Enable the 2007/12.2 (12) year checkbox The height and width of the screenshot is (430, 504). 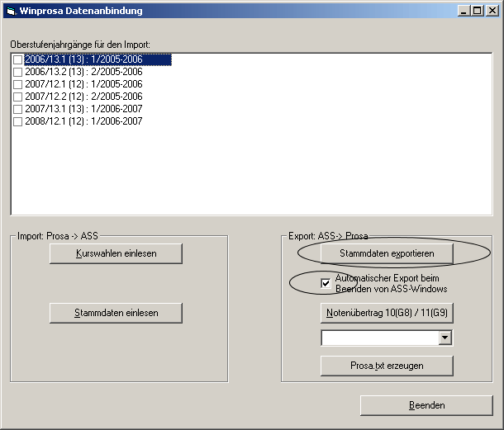18,97
